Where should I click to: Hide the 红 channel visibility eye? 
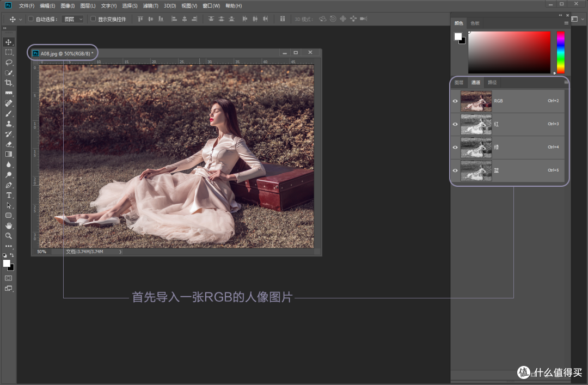455,124
